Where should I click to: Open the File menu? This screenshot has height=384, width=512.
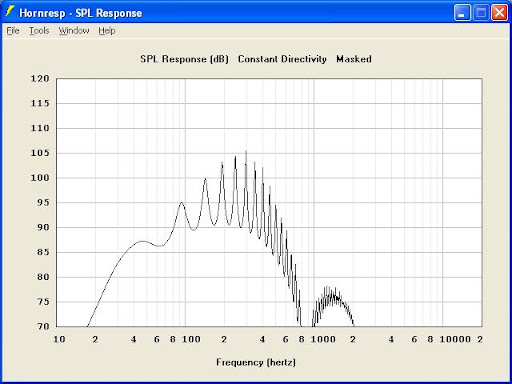pos(13,31)
